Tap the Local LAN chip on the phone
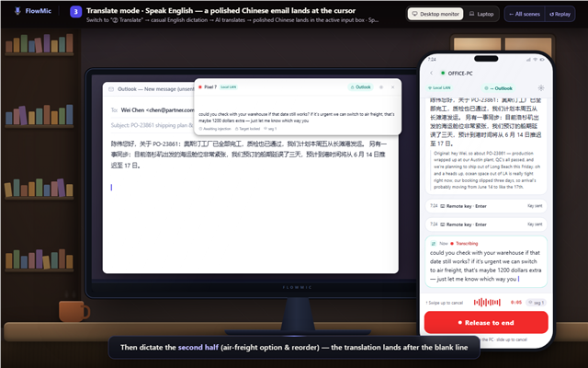 (x=439, y=88)
